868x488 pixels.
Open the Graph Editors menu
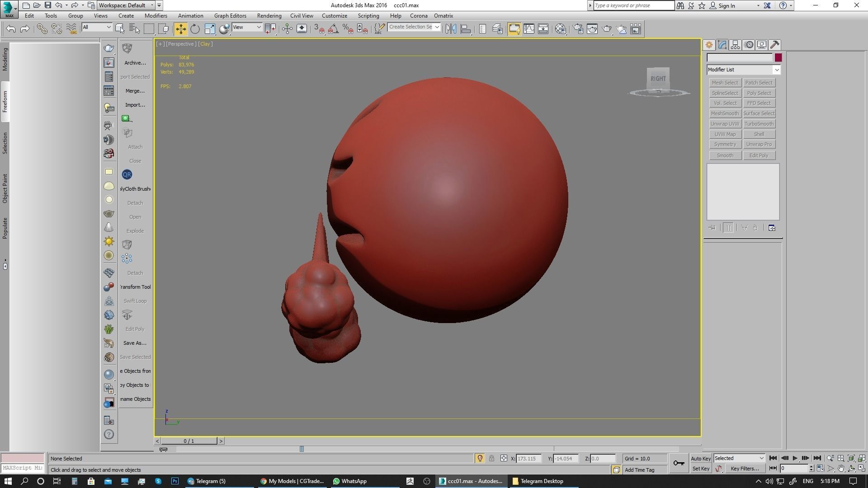click(x=230, y=16)
